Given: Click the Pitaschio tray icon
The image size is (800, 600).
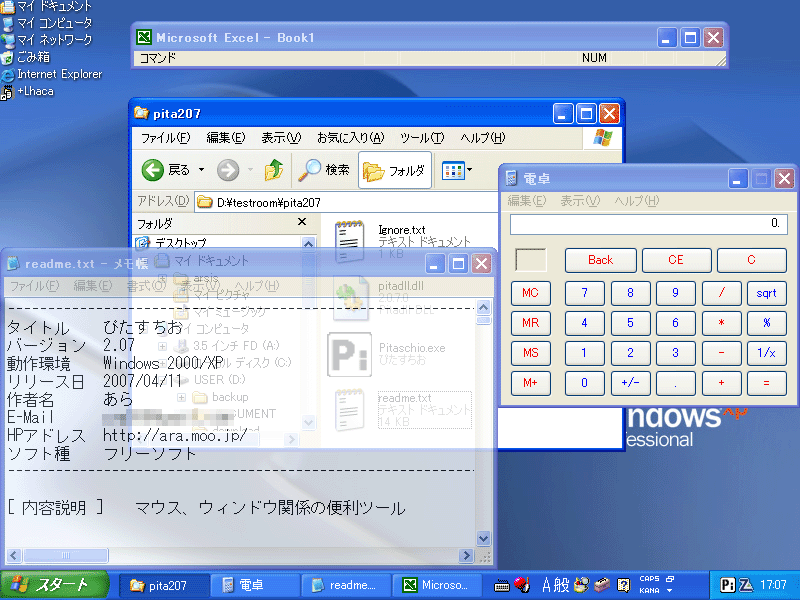Looking at the screenshot, I should pos(728,585).
